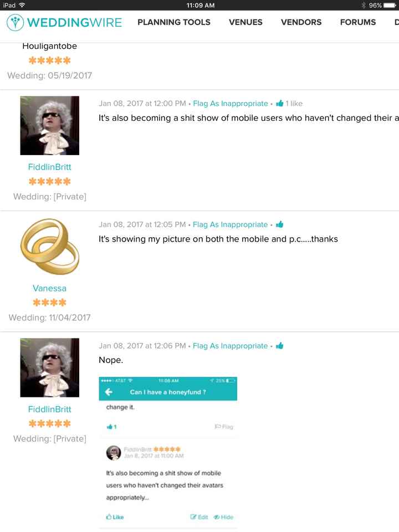Tap thumbs-up with 1 in embedded screenshot
The height and width of the screenshot is (532, 399).
[111, 427]
